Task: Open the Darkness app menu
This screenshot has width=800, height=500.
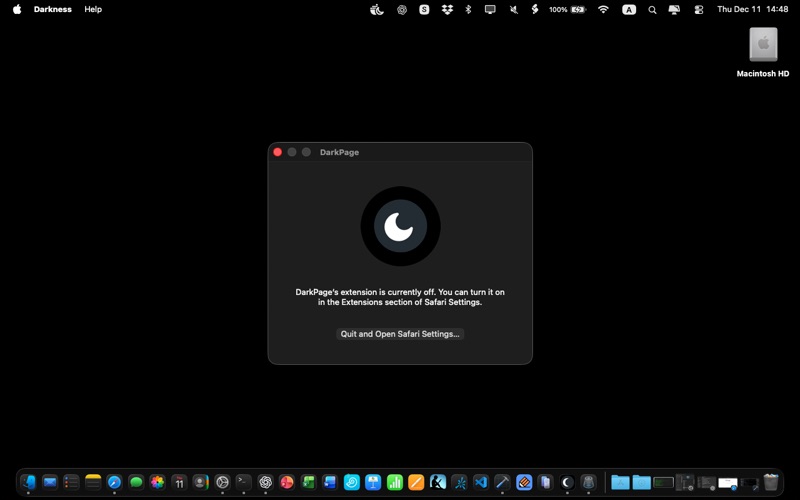Action: click(x=53, y=9)
